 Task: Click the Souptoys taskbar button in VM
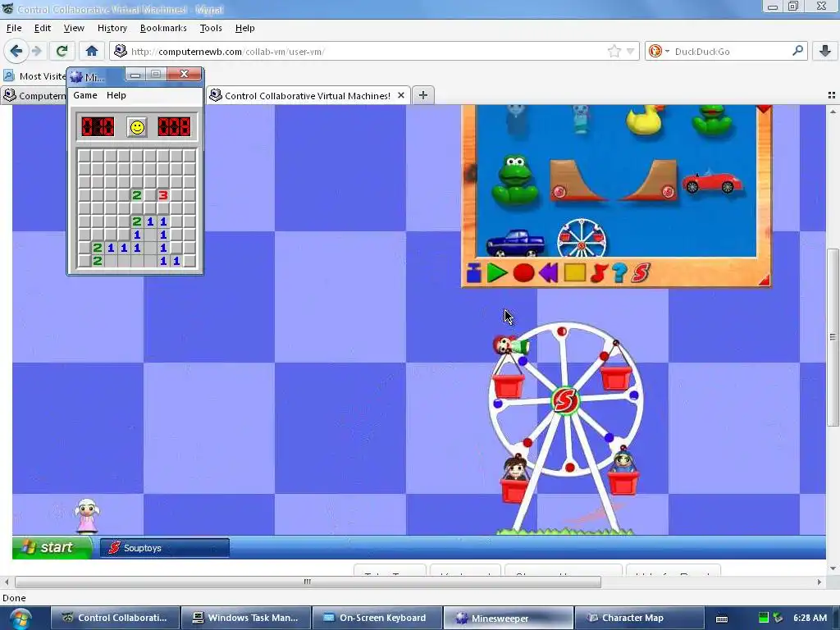[x=164, y=548]
